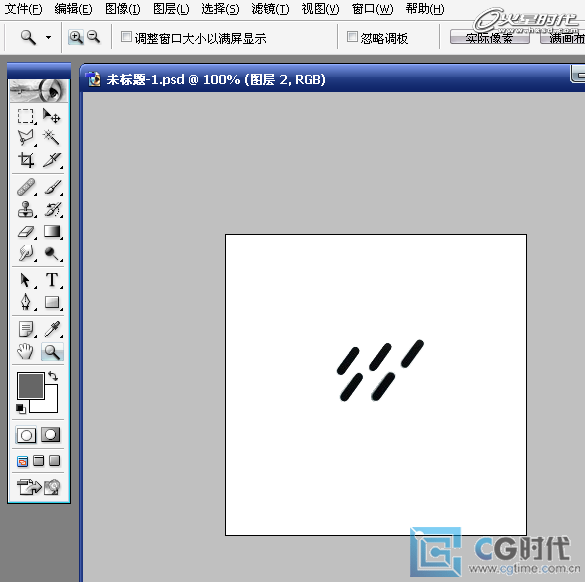This screenshot has width=585, height=582.
Task: Open the 窗口(W) menu
Action: [372, 9]
